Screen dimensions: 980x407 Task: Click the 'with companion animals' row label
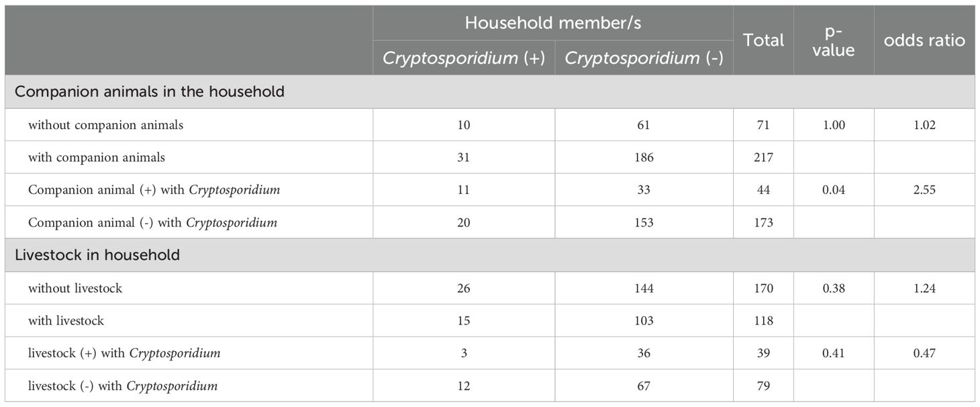pos(97,158)
